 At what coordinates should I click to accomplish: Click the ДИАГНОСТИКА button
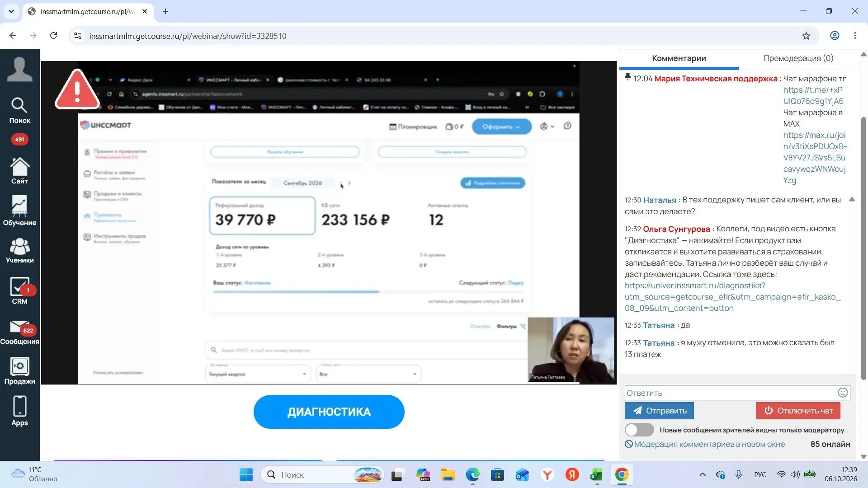pos(329,412)
